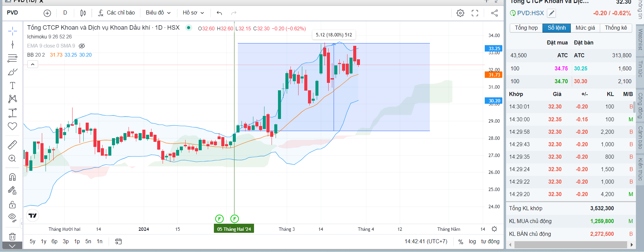Set chart range to 1y
The width and height of the screenshot is (644, 252).
(44, 242)
